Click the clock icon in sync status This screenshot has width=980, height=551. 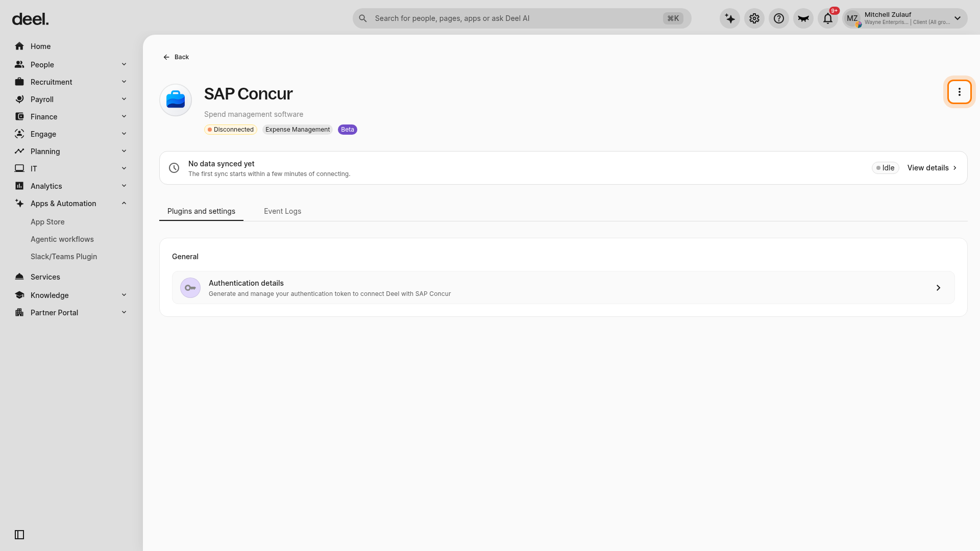[x=174, y=168]
